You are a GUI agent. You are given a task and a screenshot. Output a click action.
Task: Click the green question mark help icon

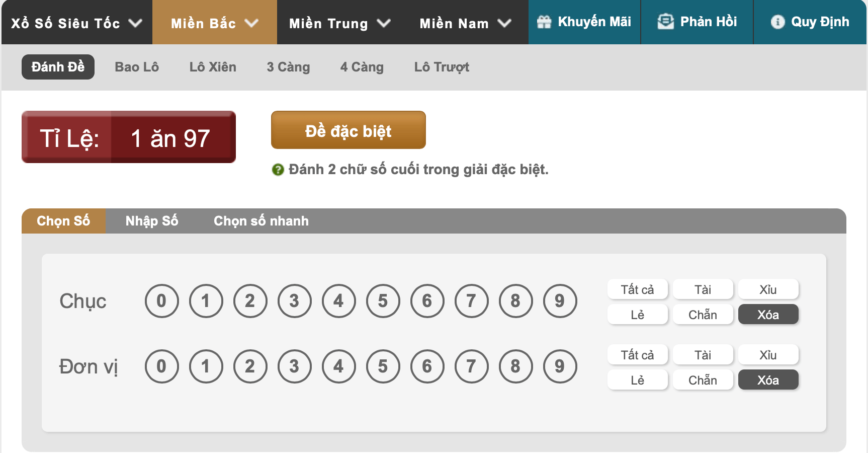pyautogui.click(x=278, y=170)
